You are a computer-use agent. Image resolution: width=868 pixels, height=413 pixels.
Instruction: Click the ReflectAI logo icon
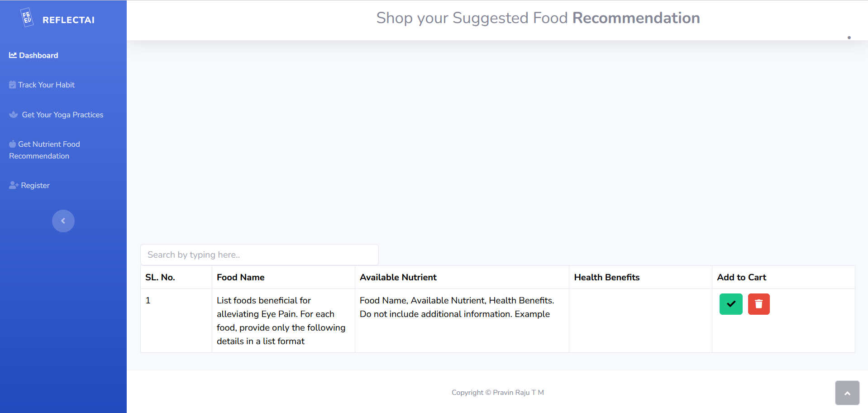[27, 18]
